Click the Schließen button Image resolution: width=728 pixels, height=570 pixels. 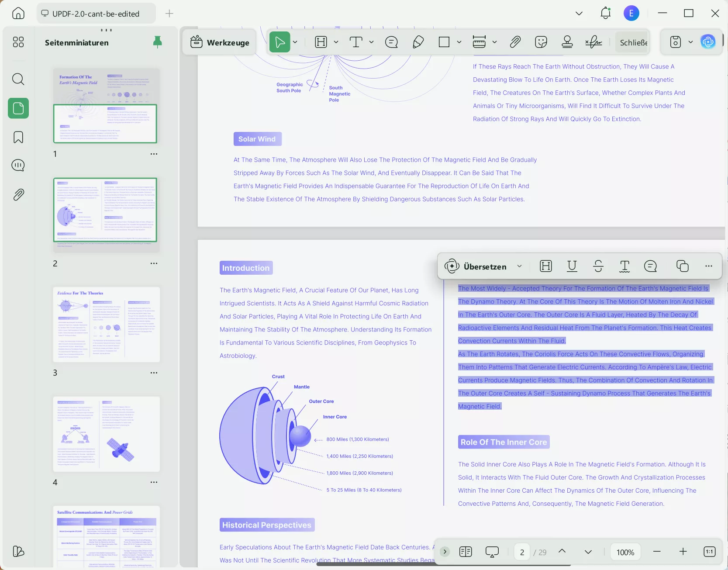tap(633, 42)
